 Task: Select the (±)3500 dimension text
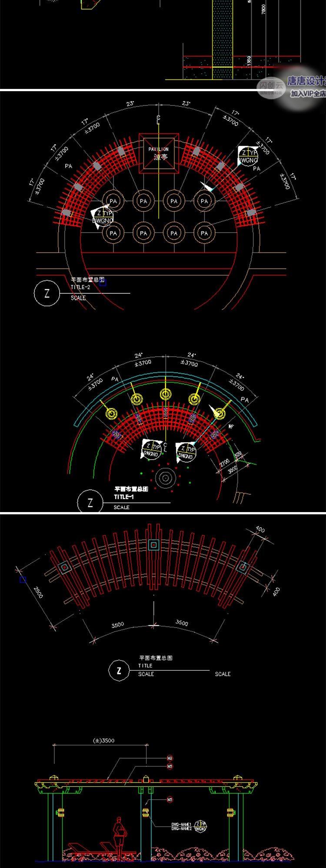coord(104,740)
